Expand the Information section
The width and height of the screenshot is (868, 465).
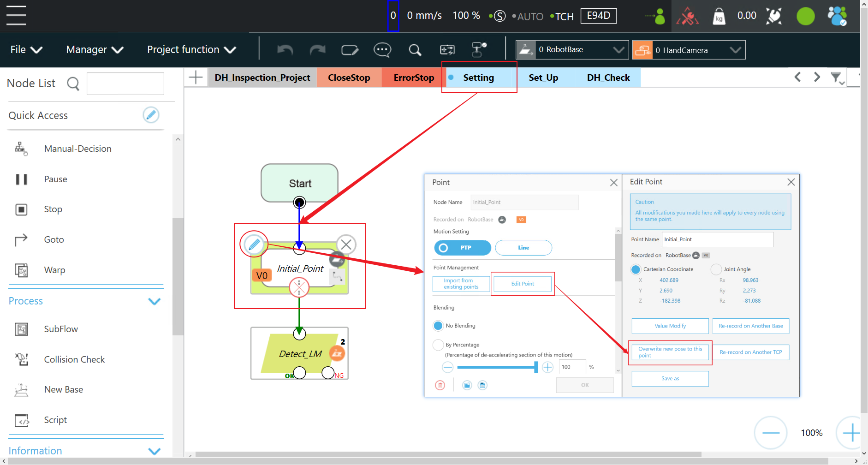tap(155, 451)
